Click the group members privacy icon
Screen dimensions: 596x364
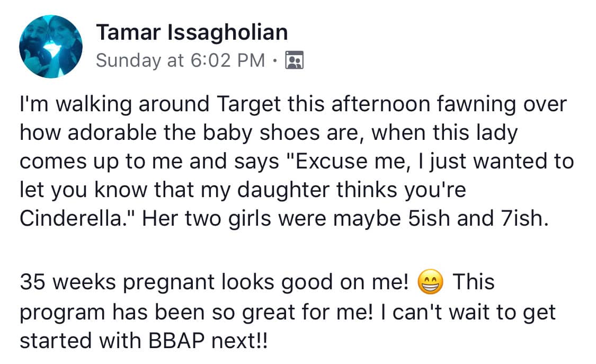295,60
